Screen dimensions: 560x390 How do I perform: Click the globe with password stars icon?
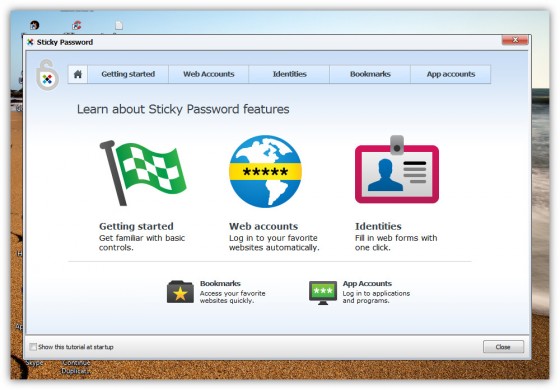265,171
